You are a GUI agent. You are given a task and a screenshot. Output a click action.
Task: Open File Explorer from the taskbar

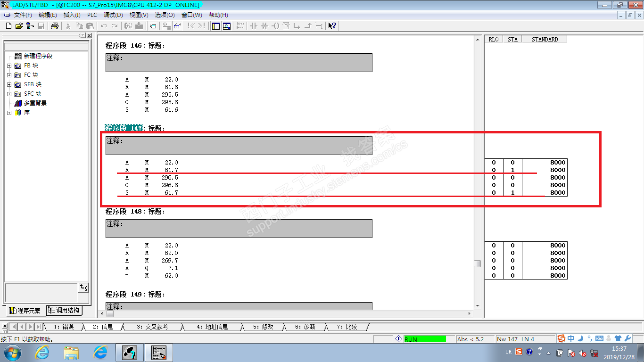click(72, 353)
